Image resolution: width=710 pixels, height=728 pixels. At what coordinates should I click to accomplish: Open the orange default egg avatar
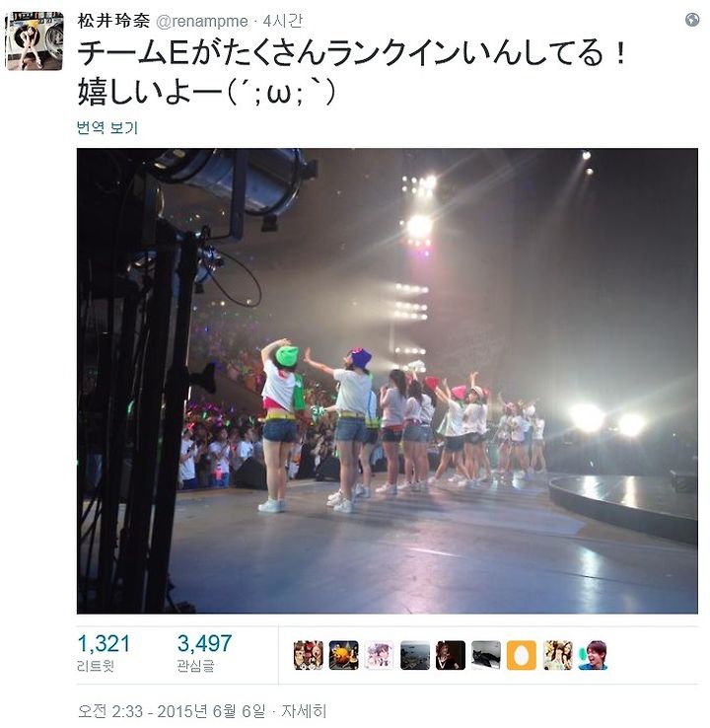point(521,655)
